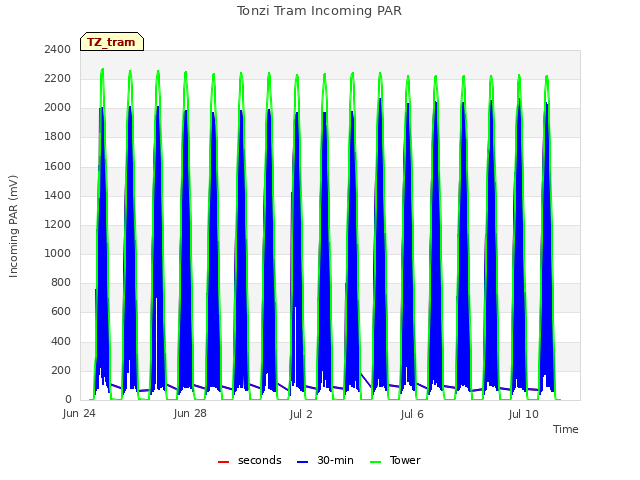Click the red seconds legend swatch
This screenshot has height=480, width=640.
pyautogui.click(x=224, y=462)
